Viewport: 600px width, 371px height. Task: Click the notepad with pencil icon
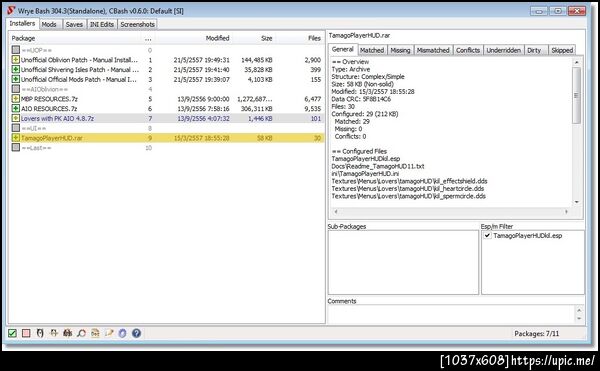tap(109, 333)
